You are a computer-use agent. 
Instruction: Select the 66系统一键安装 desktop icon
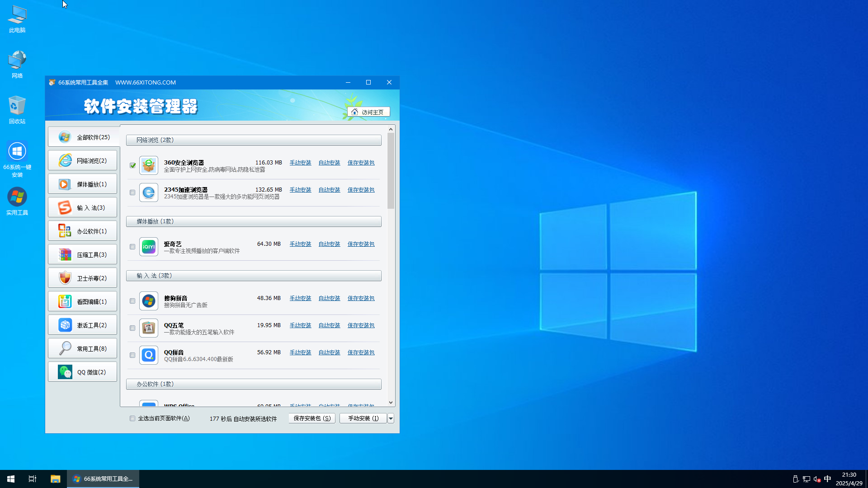[x=17, y=159]
